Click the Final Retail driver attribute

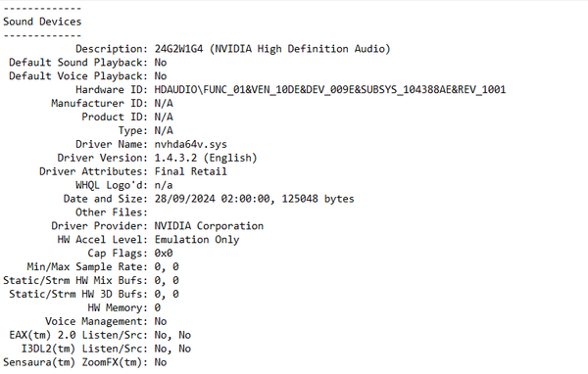190,171
